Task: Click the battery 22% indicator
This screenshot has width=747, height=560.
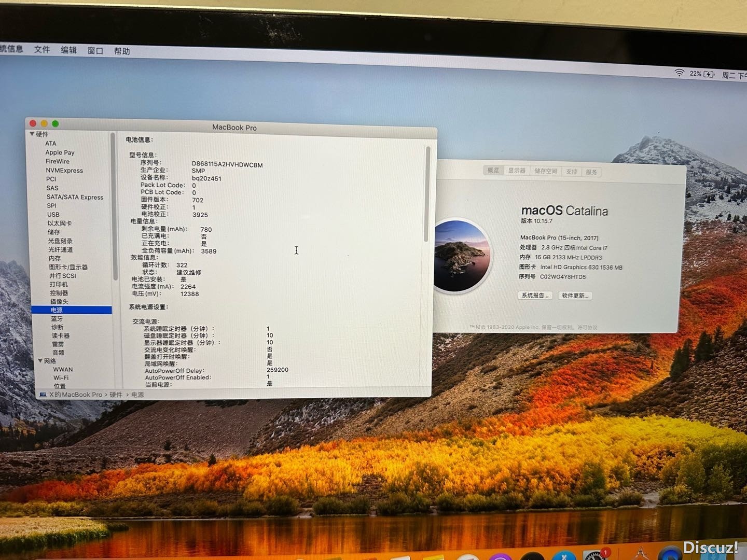Action: pyautogui.click(x=702, y=74)
